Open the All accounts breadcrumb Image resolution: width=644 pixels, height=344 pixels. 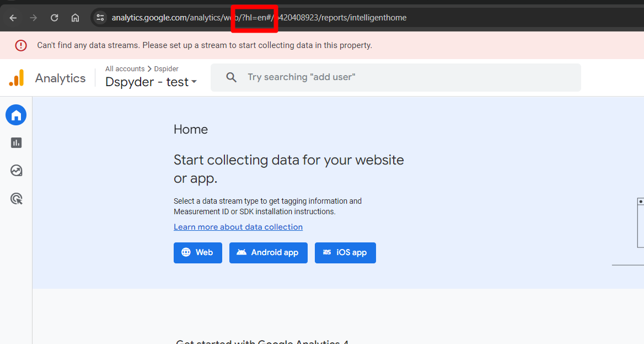click(125, 68)
